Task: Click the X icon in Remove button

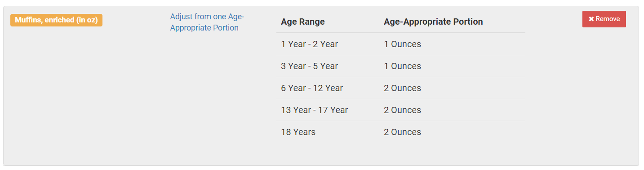Action: point(591,19)
